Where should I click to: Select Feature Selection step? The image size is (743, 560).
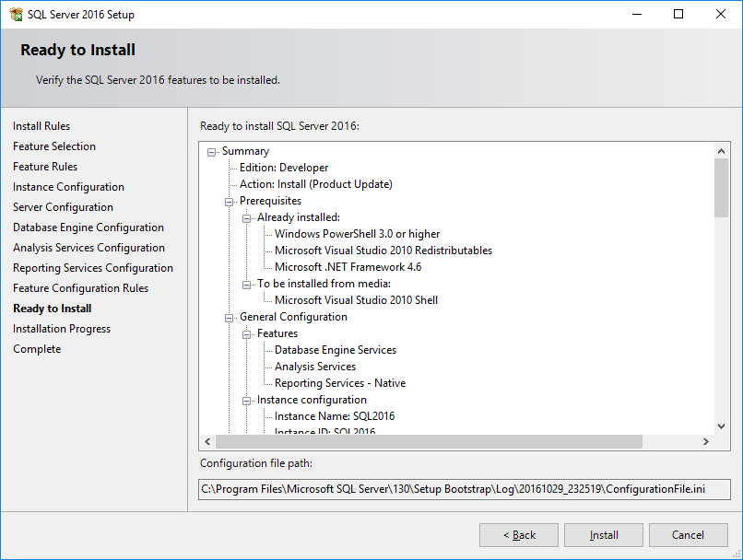click(54, 146)
